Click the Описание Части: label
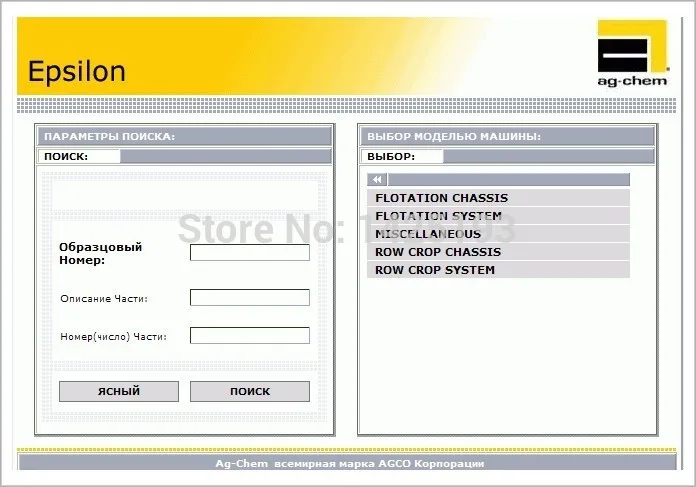The width and height of the screenshot is (696, 487). click(x=104, y=299)
